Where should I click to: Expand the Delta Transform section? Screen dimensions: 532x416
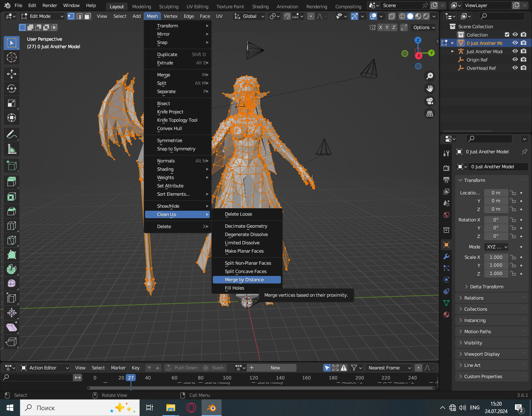[x=486, y=287]
